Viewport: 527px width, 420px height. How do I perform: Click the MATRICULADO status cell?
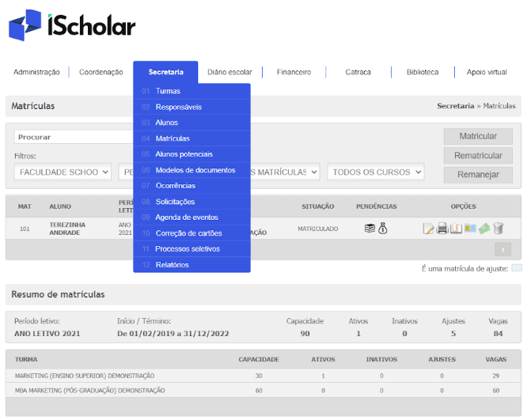317,229
